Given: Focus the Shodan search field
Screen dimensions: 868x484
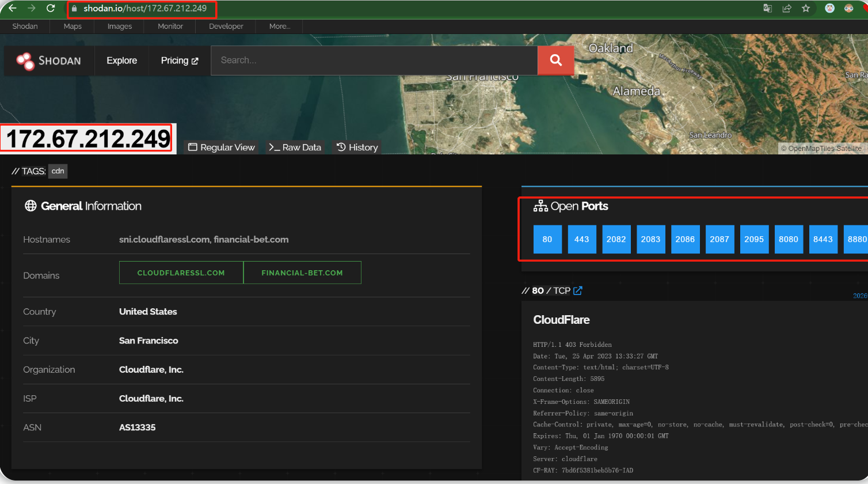Looking at the screenshot, I should [x=374, y=60].
